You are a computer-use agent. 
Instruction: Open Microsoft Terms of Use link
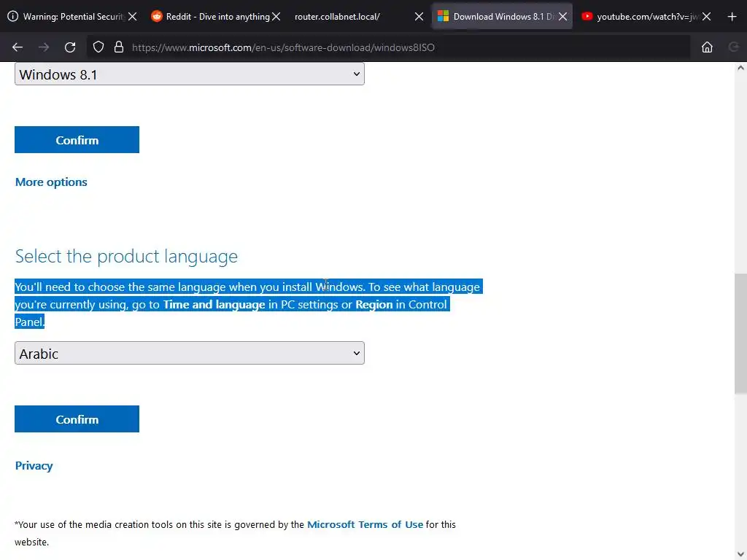tap(365, 524)
